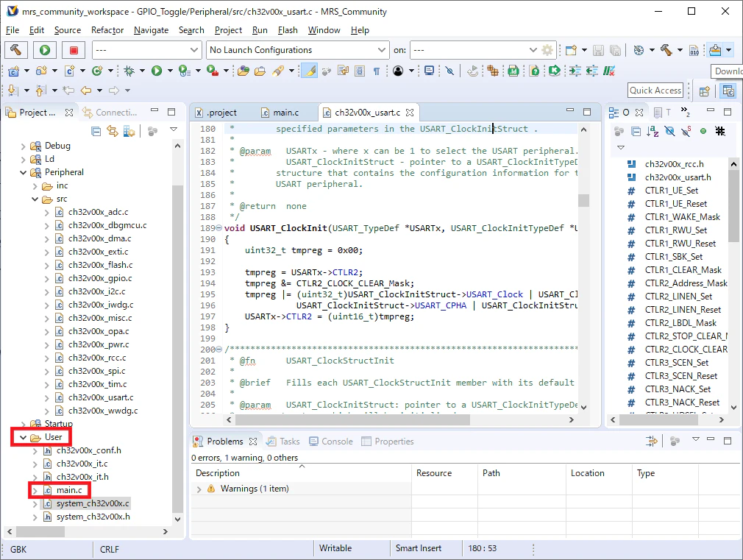Click the hammer Build button in launch bar

click(x=15, y=50)
